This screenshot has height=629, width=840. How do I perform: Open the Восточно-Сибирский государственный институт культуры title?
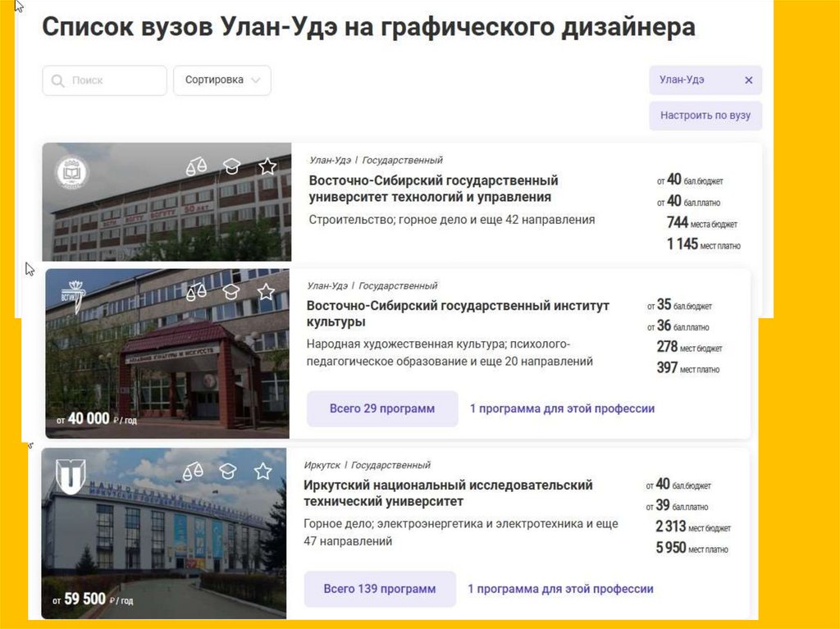pos(458,314)
